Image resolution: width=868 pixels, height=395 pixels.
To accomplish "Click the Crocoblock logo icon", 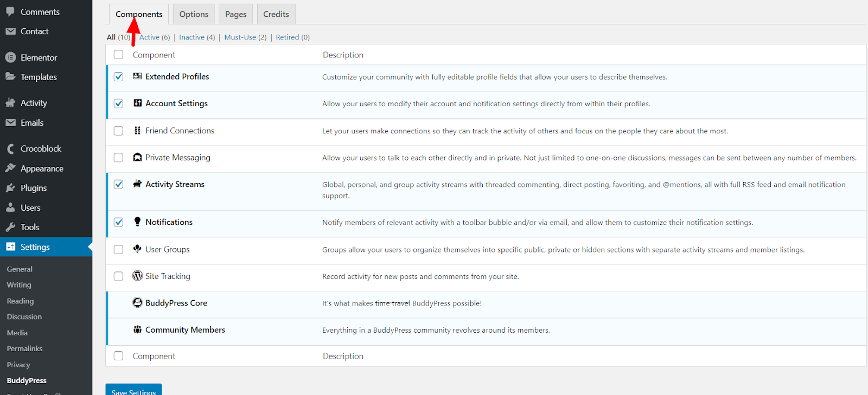I will click(10, 148).
